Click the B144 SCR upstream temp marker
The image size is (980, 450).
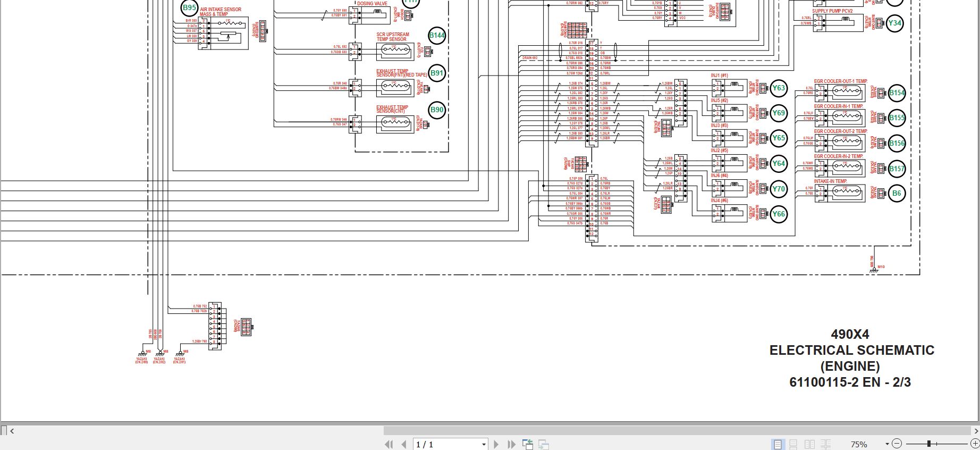437,36
